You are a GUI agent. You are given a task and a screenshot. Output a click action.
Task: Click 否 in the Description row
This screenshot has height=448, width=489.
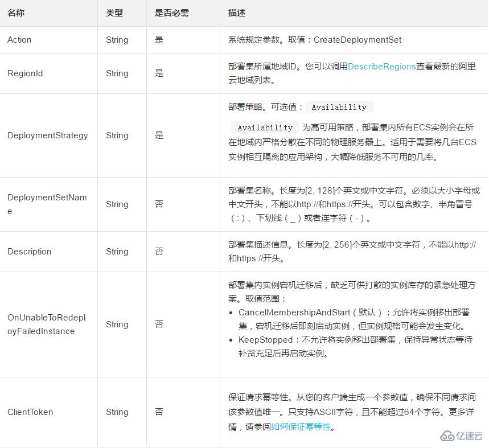click(x=159, y=252)
